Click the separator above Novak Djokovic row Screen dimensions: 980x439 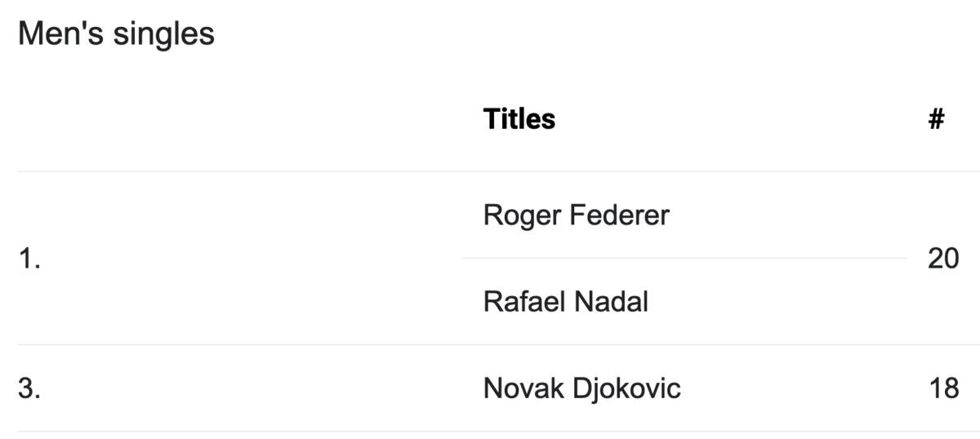pyautogui.click(x=498, y=344)
